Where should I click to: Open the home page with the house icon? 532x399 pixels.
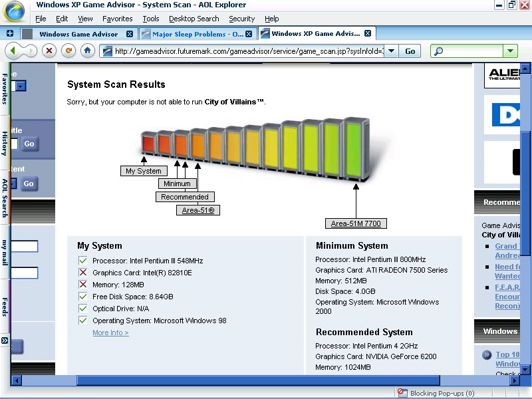(x=88, y=51)
